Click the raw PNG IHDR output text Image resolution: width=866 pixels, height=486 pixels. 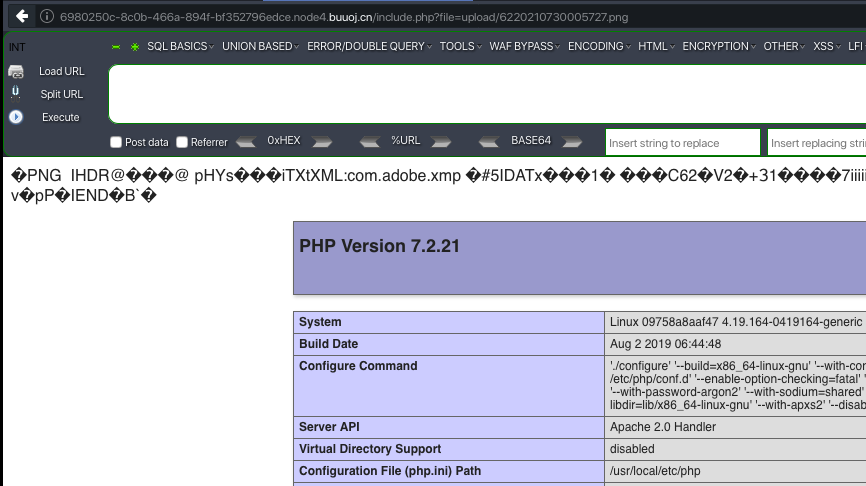[x=438, y=185]
